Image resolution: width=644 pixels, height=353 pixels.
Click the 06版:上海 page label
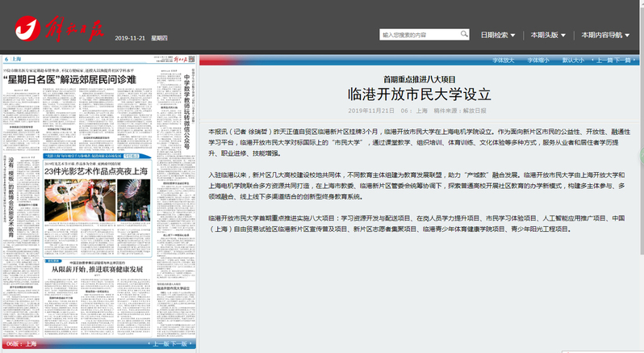[x=22, y=344]
